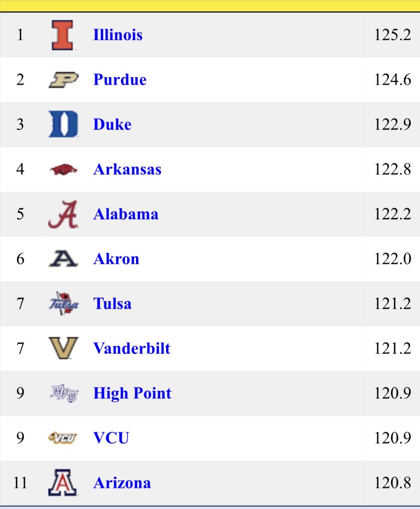Click the Duke blue D logo
Image resolution: width=420 pixels, height=509 pixels.
point(63,125)
